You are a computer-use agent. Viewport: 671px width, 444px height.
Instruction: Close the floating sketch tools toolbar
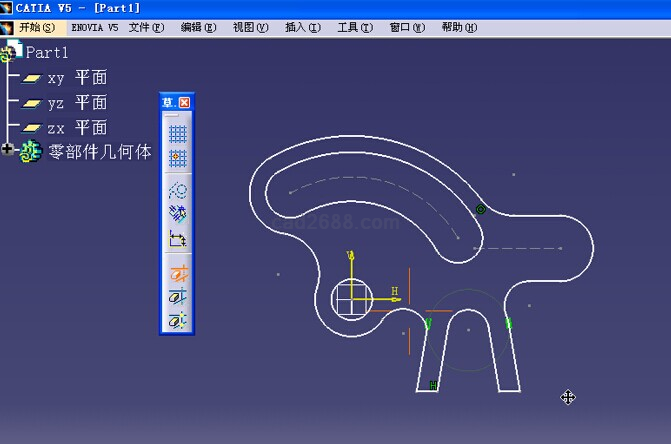[x=185, y=102]
